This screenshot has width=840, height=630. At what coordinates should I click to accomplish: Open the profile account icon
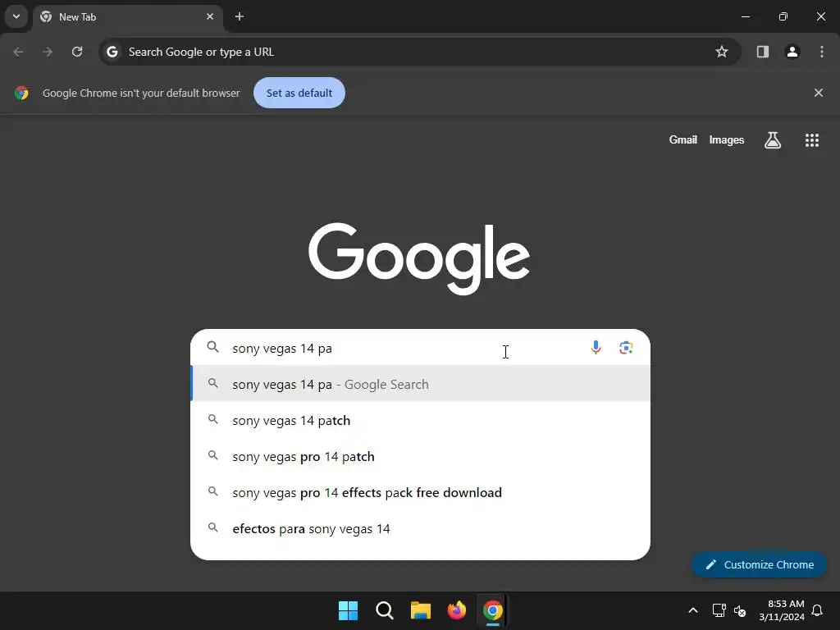(792, 52)
